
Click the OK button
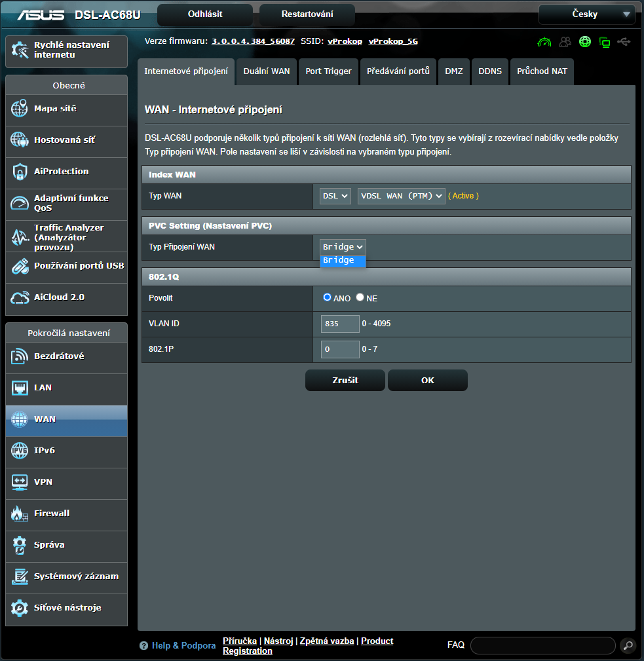(427, 380)
